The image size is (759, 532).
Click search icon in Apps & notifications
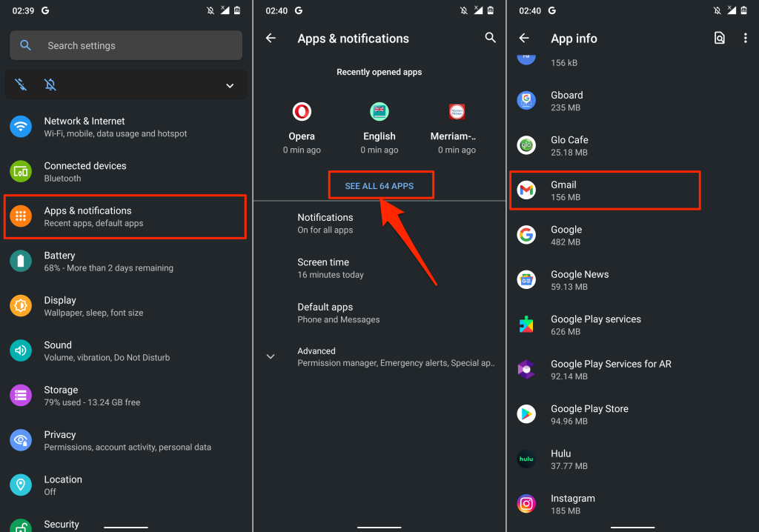click(490, 38)
